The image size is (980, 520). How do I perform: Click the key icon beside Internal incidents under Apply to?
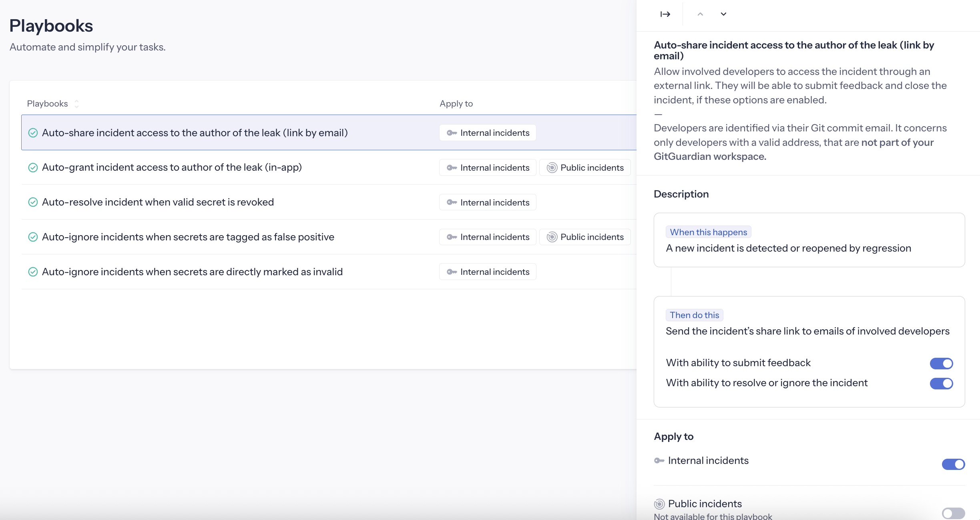point(658,460)
